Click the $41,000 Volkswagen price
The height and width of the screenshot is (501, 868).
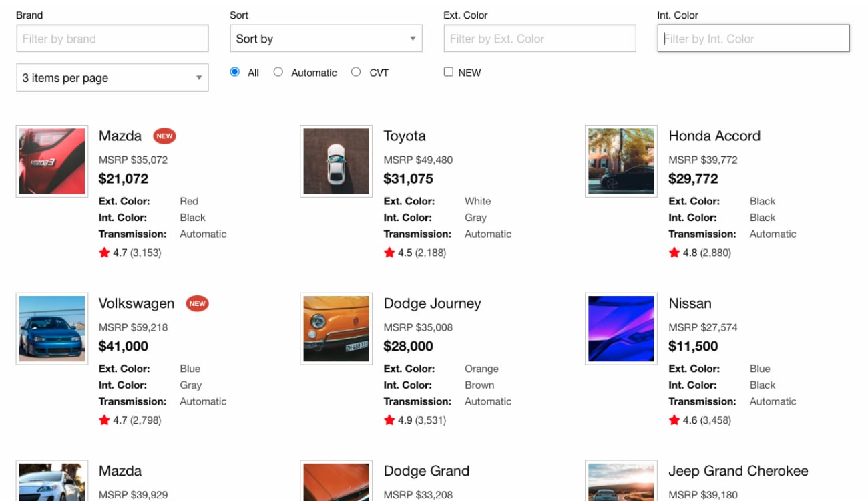(124, 347)
